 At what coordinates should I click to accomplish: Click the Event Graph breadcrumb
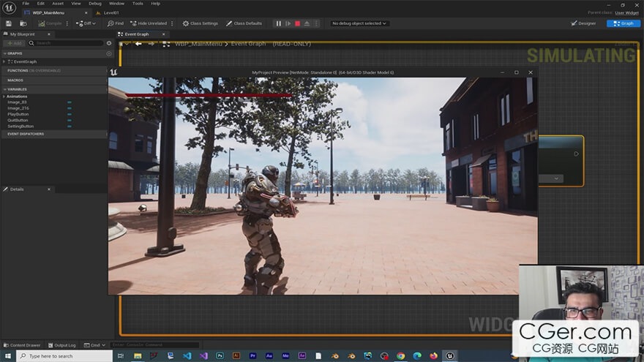[x=249, y=43]
